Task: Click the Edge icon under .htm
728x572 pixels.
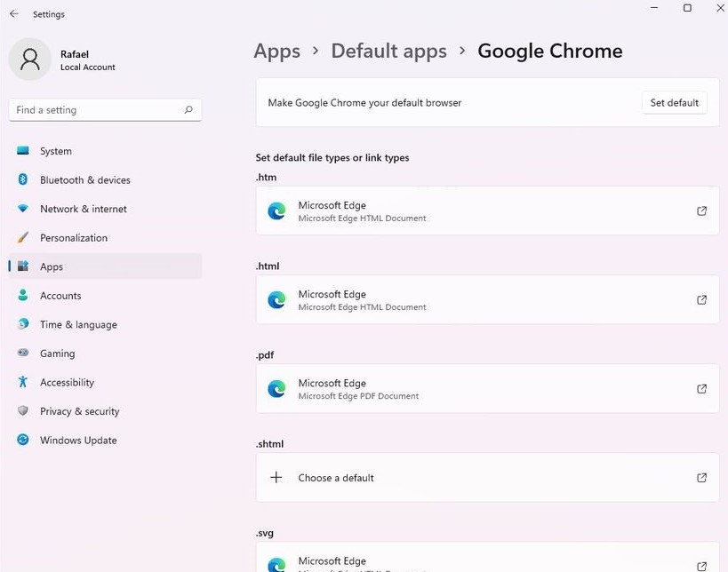Action: pyautogui.click(x=276, y=211)
